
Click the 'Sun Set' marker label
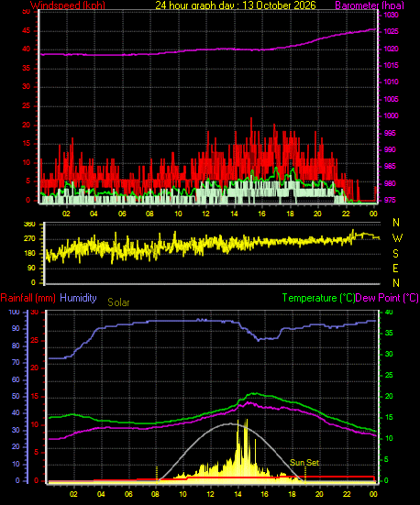[304, 463]
